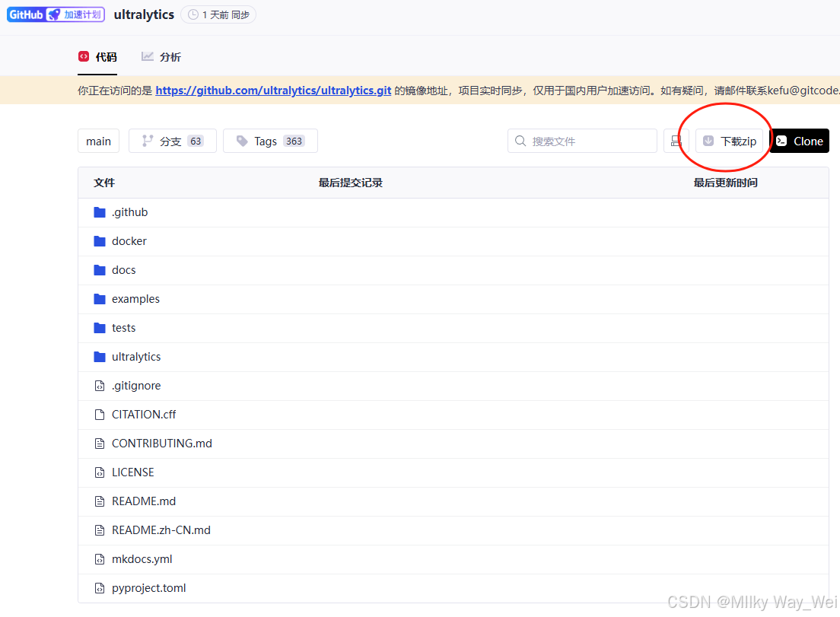Open the ultralytics folder name

click(x=136, y=357)
